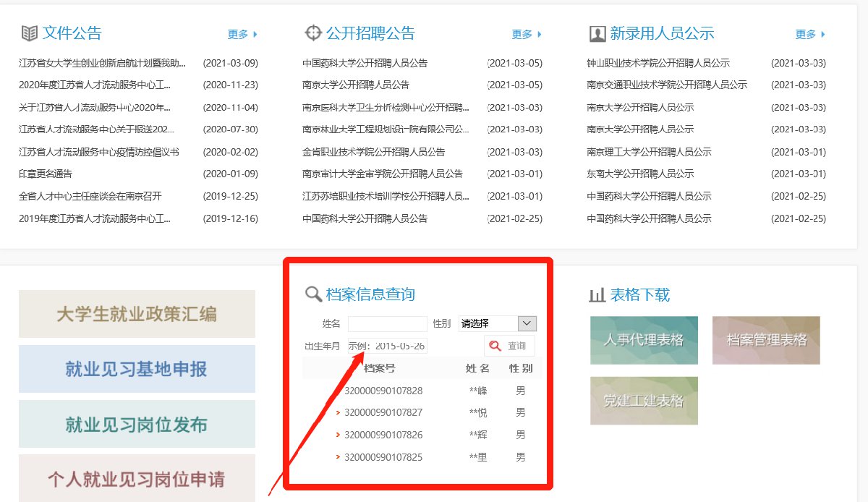Open the 党建工建表格 download tile
The width and height of the screenshot is (868, 502).
coord(644,401)
